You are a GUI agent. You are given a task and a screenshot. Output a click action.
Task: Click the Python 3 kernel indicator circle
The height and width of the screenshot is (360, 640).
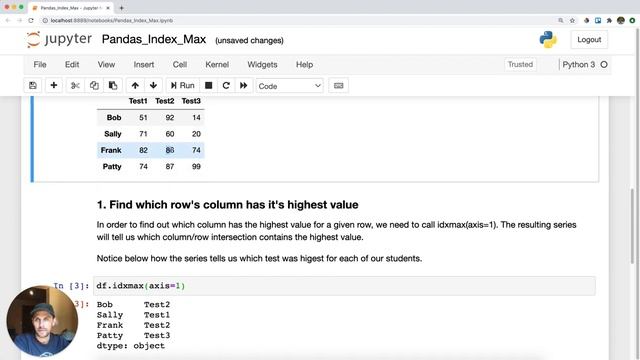(x=604, y=64)
